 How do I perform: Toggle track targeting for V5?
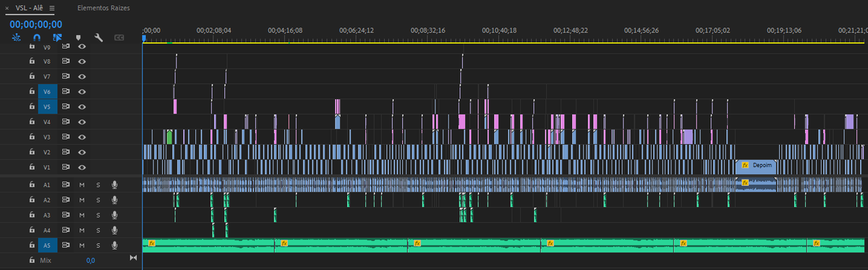point(48,106)
